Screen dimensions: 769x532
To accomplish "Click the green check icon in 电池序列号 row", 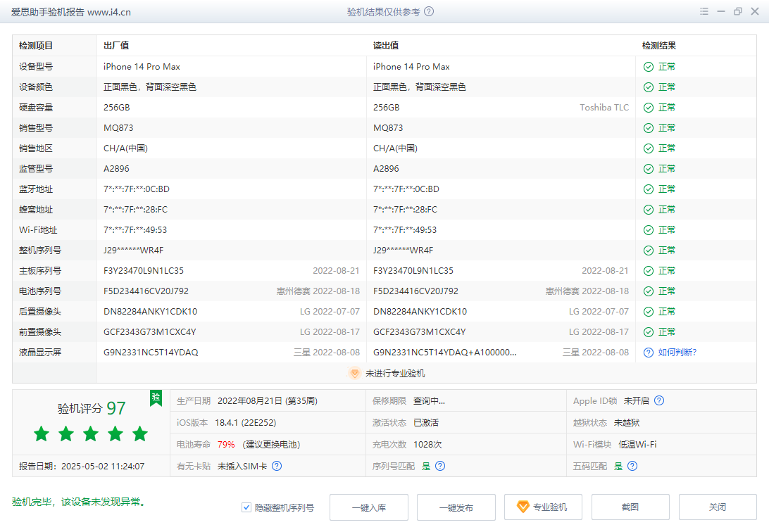I will pos(649,291).
